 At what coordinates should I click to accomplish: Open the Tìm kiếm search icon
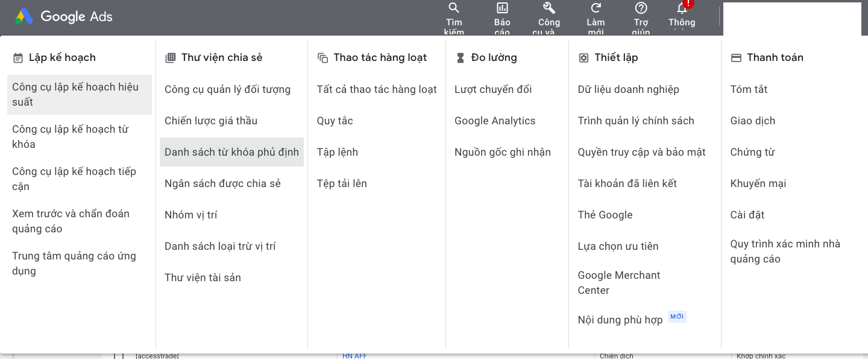454,8
